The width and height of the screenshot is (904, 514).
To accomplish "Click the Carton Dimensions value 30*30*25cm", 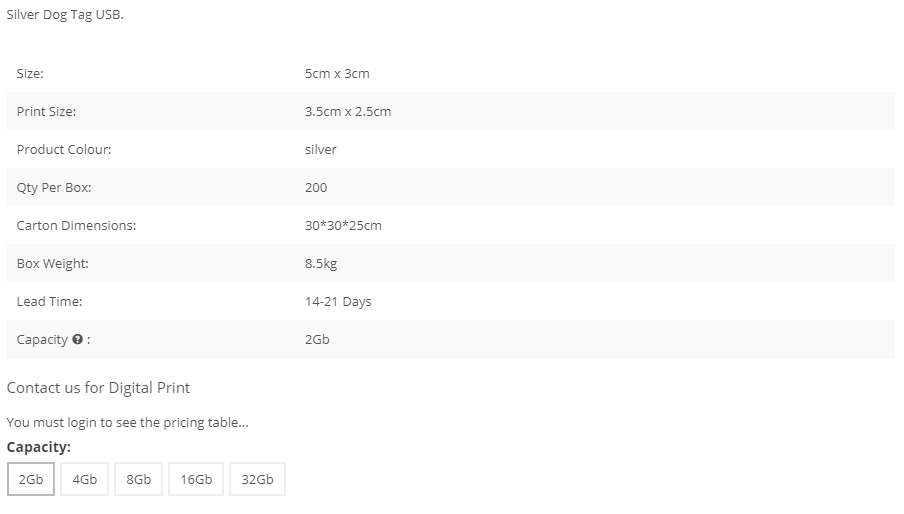I will click(343, 226).
